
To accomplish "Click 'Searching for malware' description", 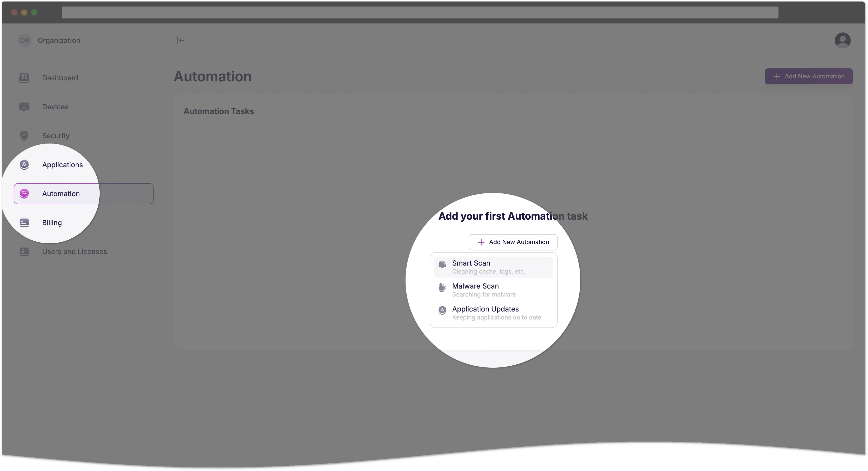I will pyautogui.click(x=484, y=295).
